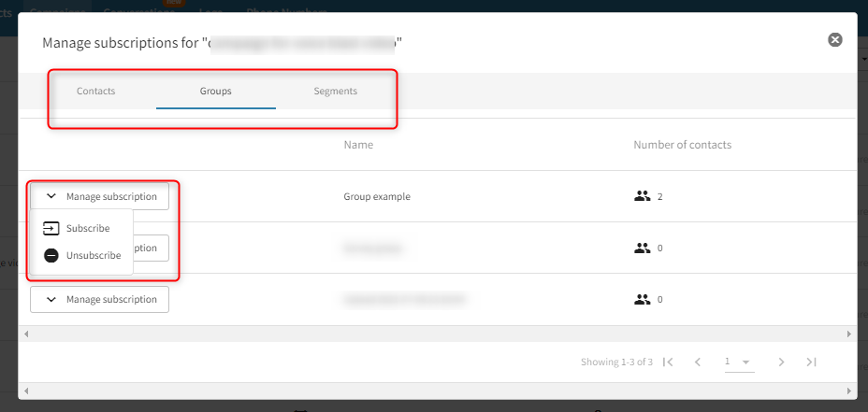868x412 pixels.
Task: Click the Subscribe arrow icon
Action: click(x=51, y=228)
